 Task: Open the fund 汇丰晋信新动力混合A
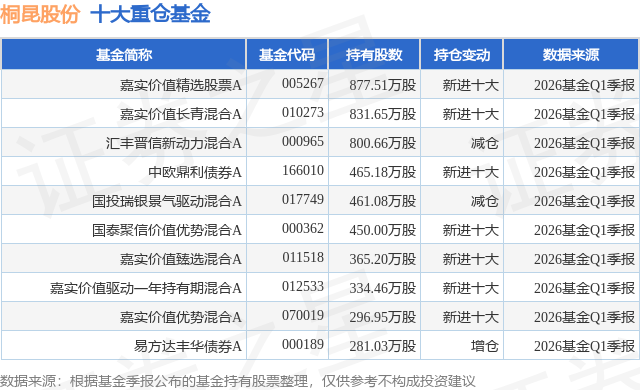(173, 143)
